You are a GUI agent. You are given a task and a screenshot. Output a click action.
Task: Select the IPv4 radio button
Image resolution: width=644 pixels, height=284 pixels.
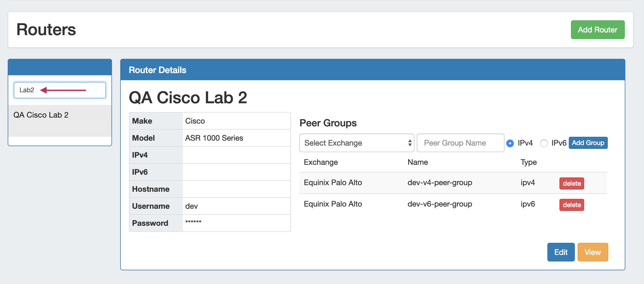(x=510, y=143)
